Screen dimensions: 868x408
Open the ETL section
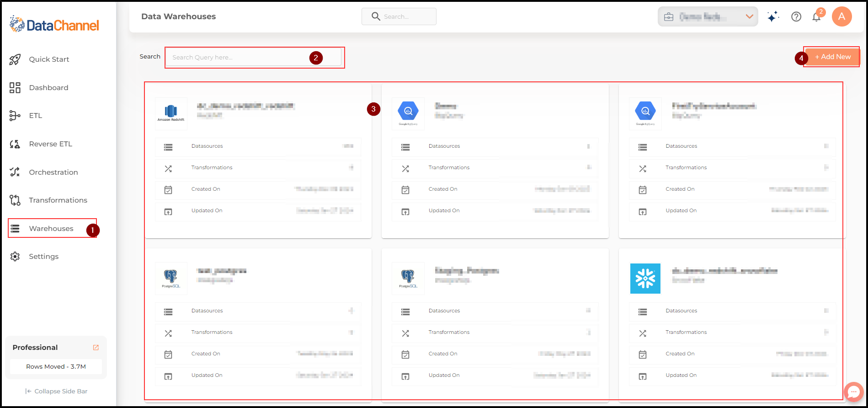tap(36, 116)
